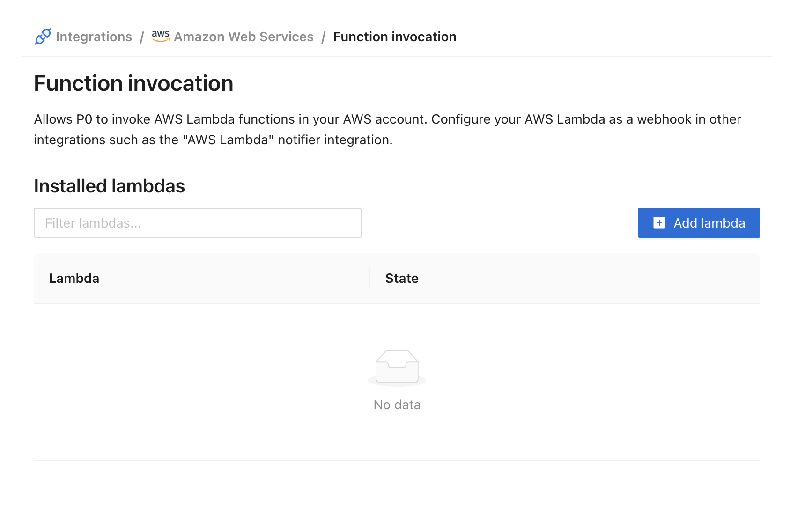Screen dimensions: 812x515
Task: Click the slash separator after Integrations
Action: 142,37
